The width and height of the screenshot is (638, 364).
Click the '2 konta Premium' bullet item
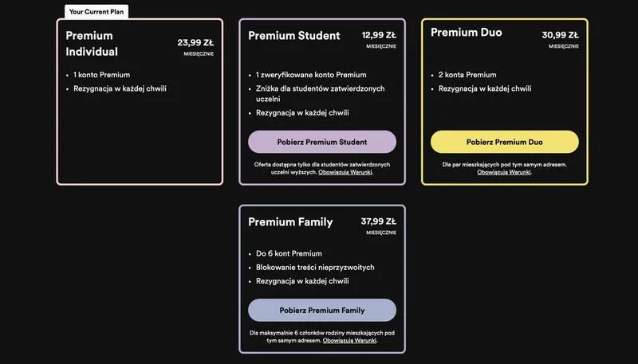[467, 75]
